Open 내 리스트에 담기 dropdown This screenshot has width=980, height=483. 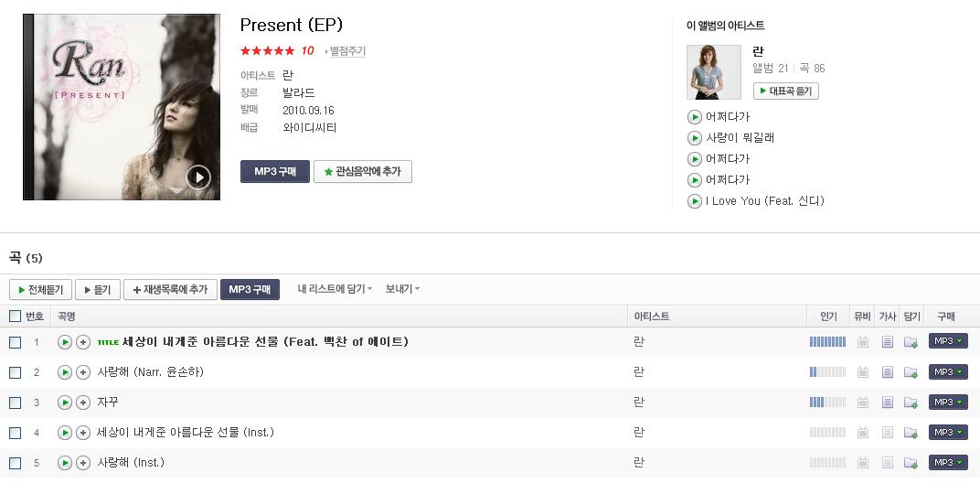335,289
